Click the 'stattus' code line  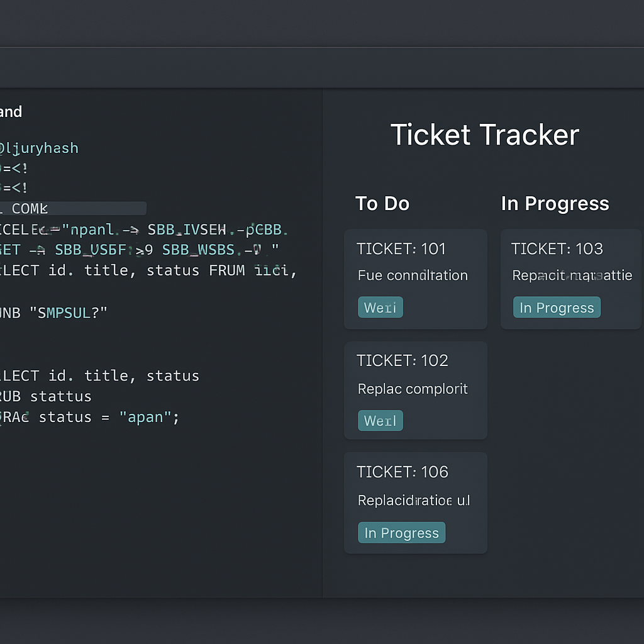pyautogui.click(x=45, y=396)
